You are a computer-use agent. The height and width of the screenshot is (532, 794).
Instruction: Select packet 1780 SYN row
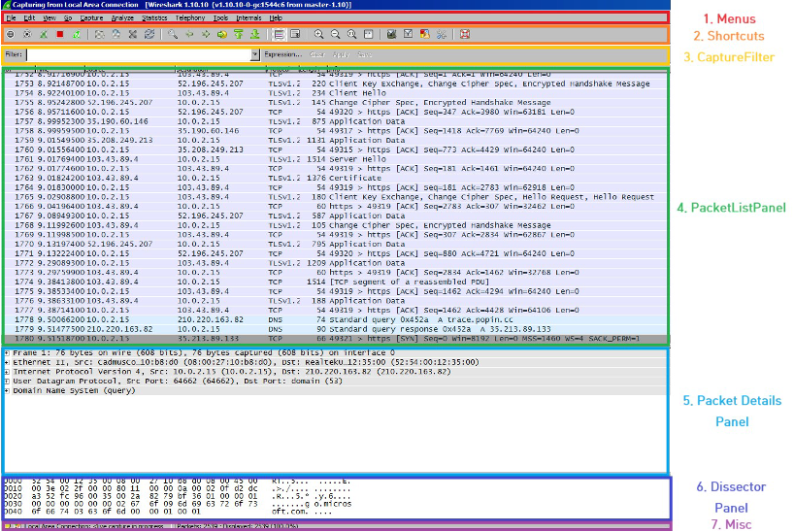[x=335, y=339]
